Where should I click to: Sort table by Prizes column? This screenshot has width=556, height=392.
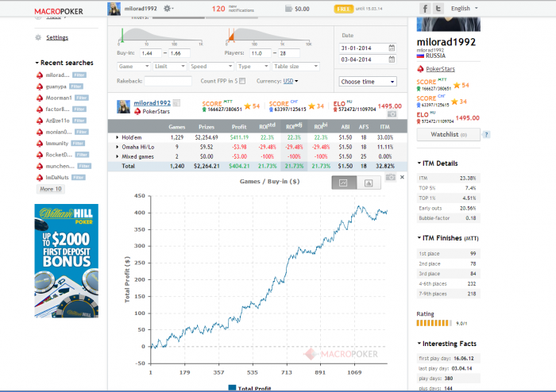point(207,127)
